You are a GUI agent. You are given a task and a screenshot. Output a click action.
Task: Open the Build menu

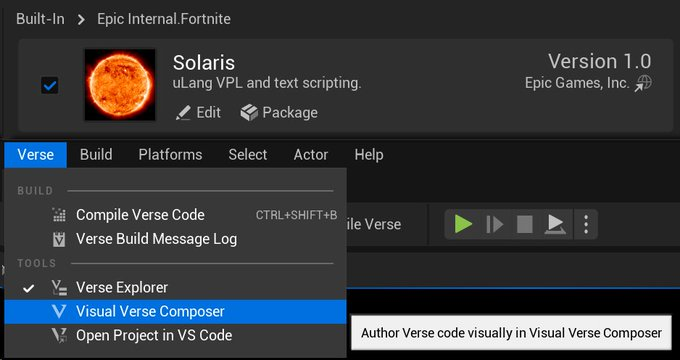pos(96,155)
